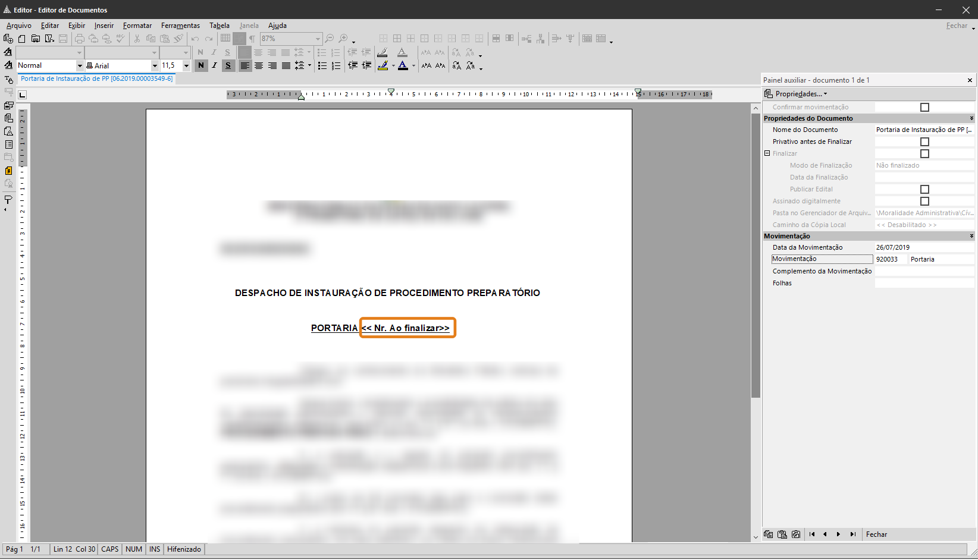Click Fechar button at panel bottom
The image size is (978, 560).
pyautogui.click(x=876, y=534)
